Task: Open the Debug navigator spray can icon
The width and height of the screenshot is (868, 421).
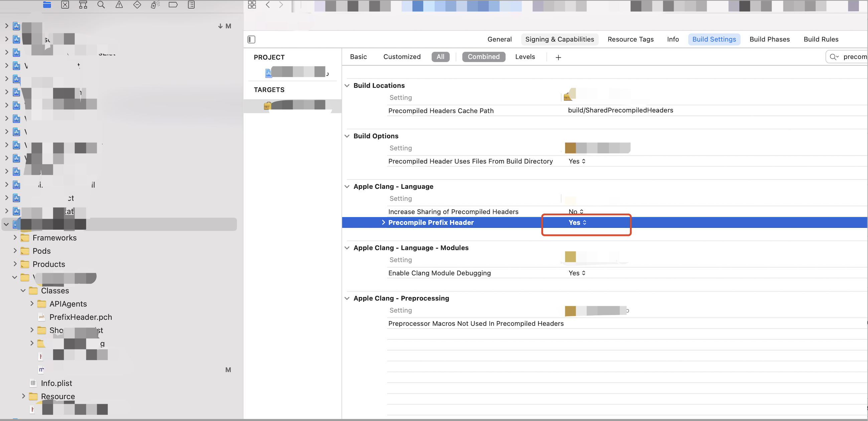Action: click(x=155, y=5)
